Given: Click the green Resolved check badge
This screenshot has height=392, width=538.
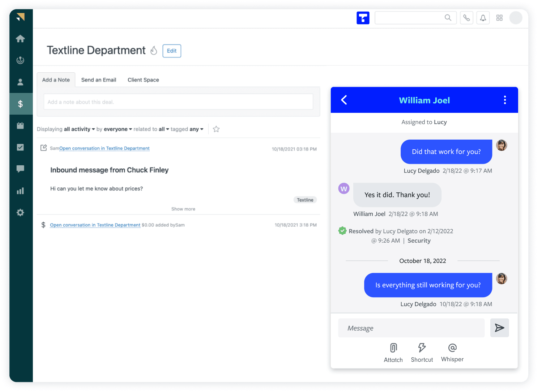Looking at the screenshot, I should tap(342, 231).
